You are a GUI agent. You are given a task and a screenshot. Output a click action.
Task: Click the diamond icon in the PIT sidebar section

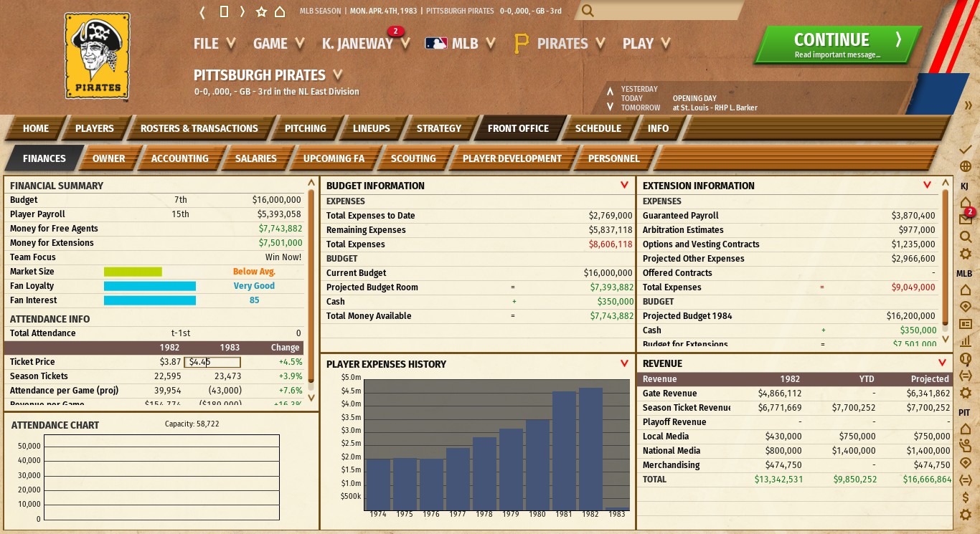(965, 463)
